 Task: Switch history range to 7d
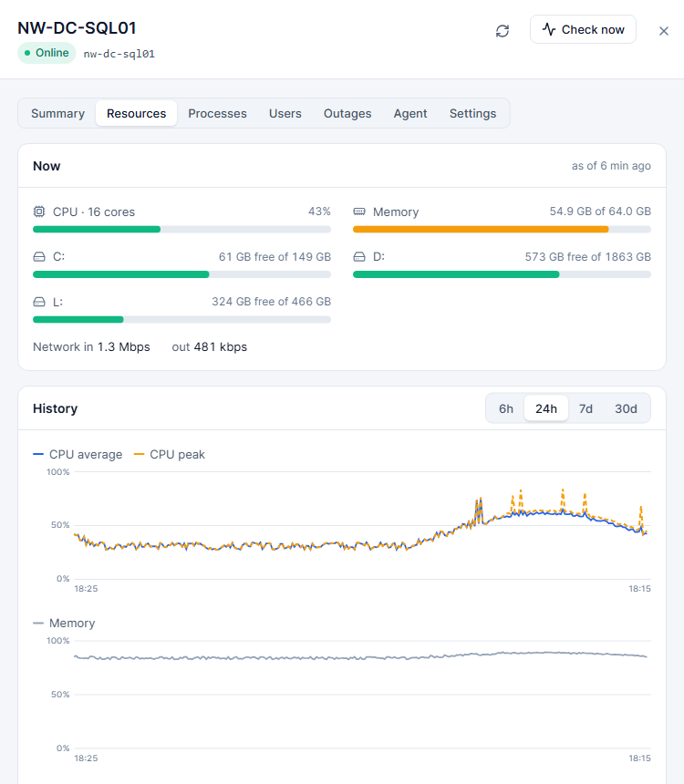[586, 408]
